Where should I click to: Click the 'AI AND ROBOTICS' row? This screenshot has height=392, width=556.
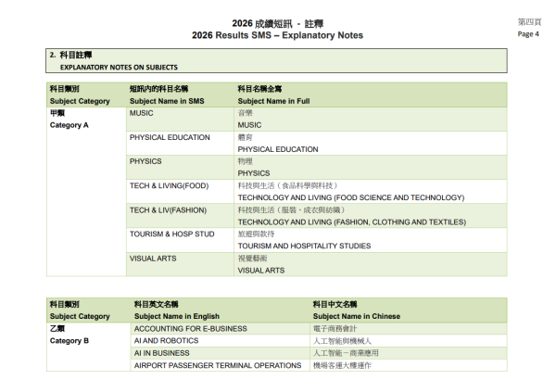tap(319, 340)
